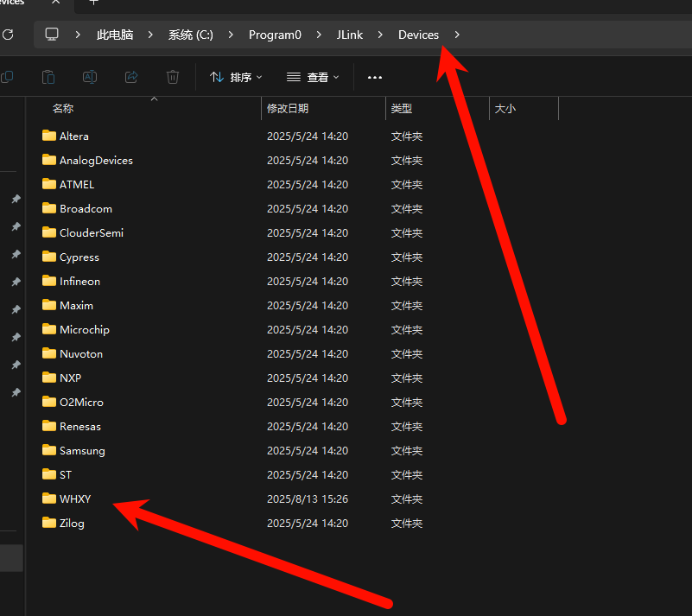Sort by the 修改日期 column header
This screenshot has width=692, height=616.
coord(288,109)
